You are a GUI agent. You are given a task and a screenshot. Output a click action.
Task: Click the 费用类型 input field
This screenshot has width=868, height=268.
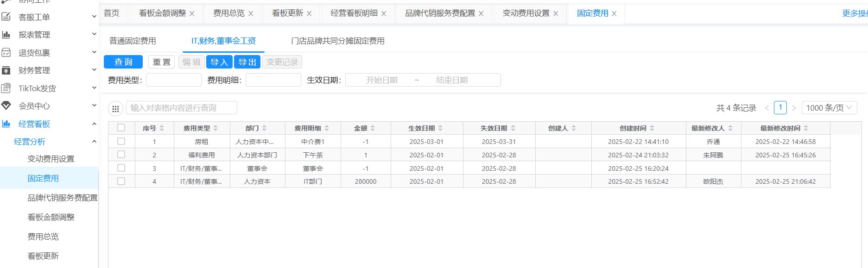(174, 80)
